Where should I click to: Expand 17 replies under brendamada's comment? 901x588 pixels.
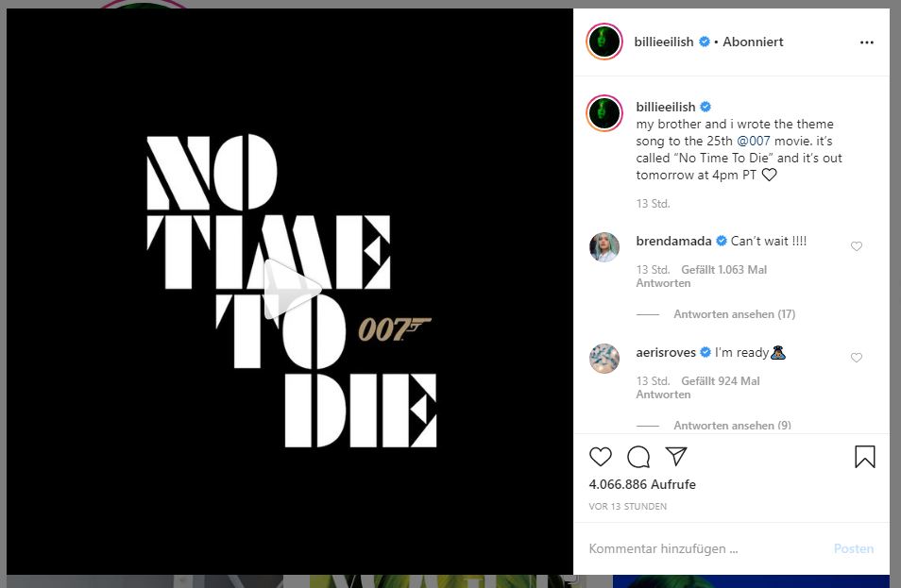tap(735, 314)
